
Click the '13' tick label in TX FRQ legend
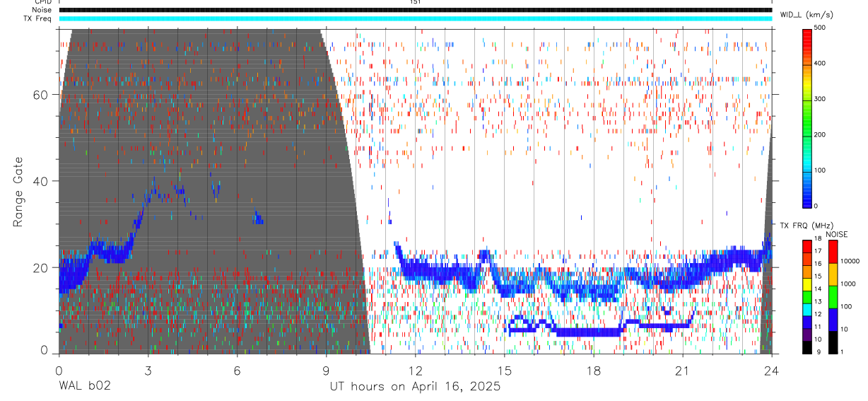pyautogui.click(x=819, y=302)
